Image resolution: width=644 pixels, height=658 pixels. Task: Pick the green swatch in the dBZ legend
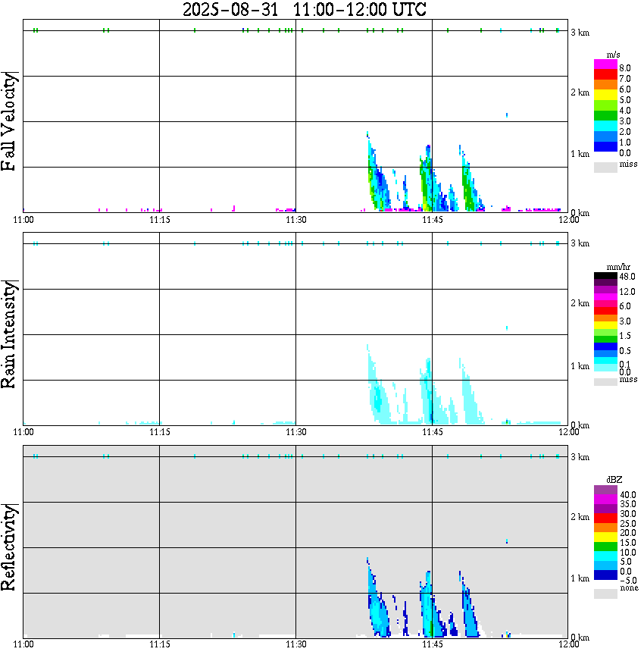[605, 547]
